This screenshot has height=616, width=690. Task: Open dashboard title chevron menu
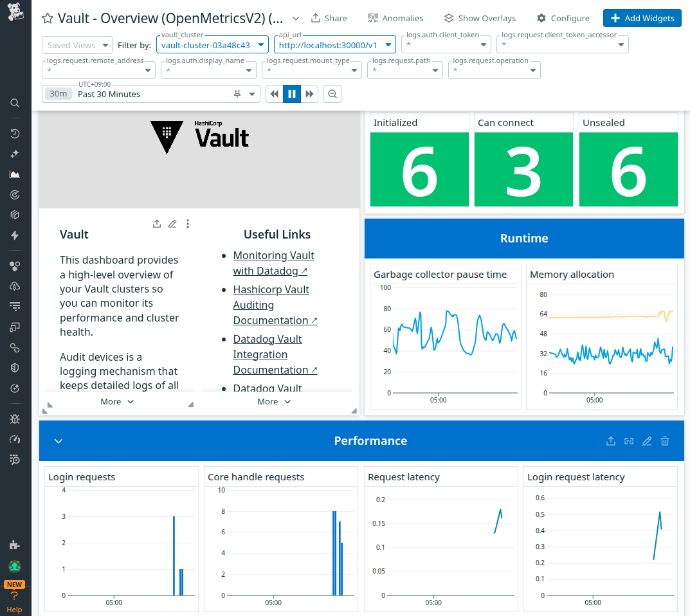296,19
